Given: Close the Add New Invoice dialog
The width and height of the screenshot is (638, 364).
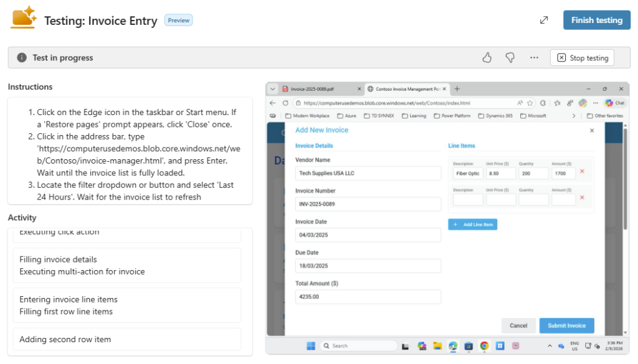Looking at the screenshot, I should click(x=591, y=131).
